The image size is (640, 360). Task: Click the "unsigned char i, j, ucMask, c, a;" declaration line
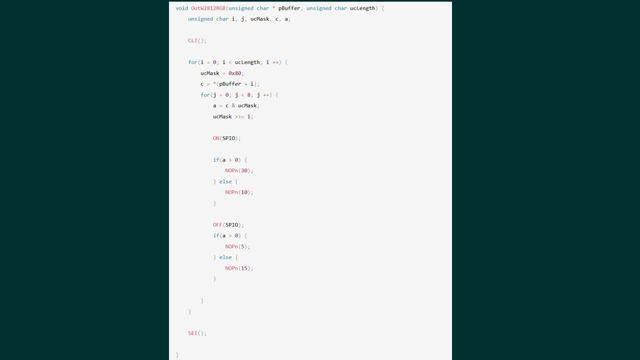pyautogui.click(x=239, y=19)
